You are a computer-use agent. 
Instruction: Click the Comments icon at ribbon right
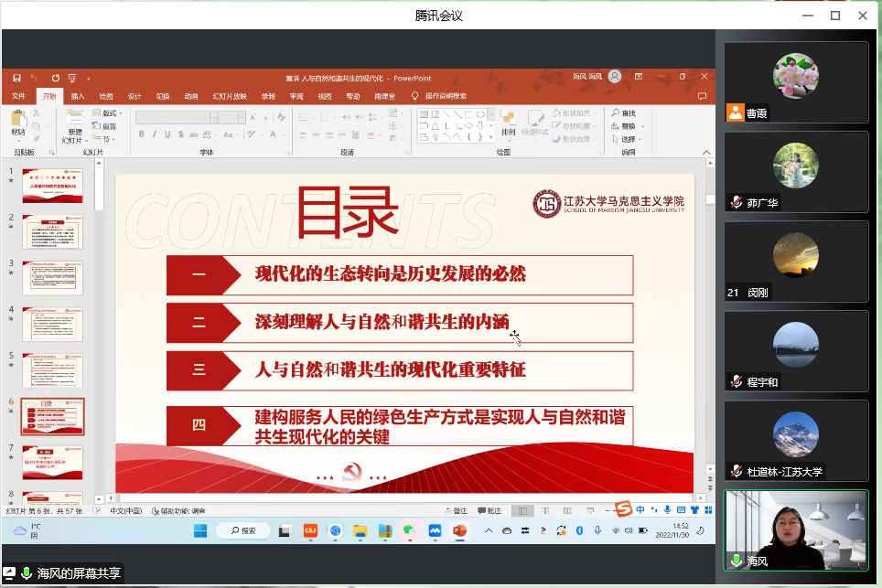pyautogui.click(x=702, y=96)
